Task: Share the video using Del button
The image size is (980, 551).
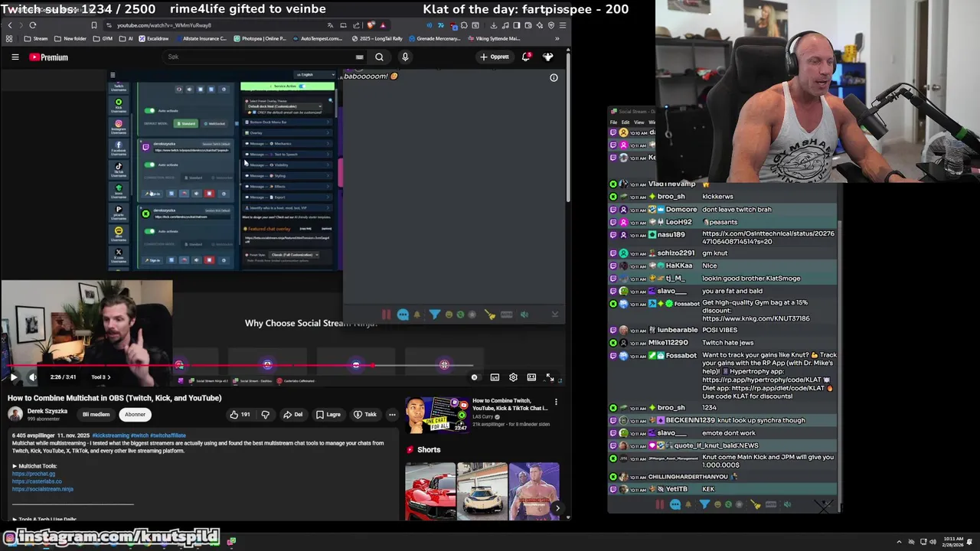Action: click(x=292, y=414)
